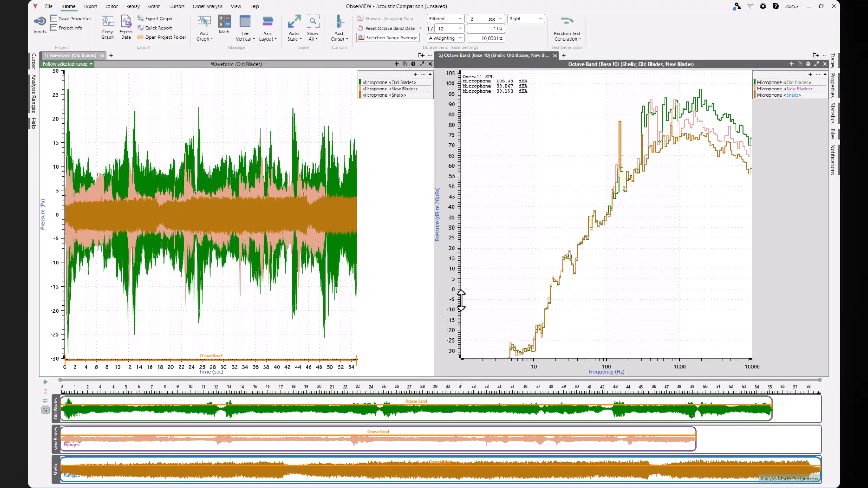
Task: Add a new tab beside the Octave Band tab
Action: click(x=564, y=56)
